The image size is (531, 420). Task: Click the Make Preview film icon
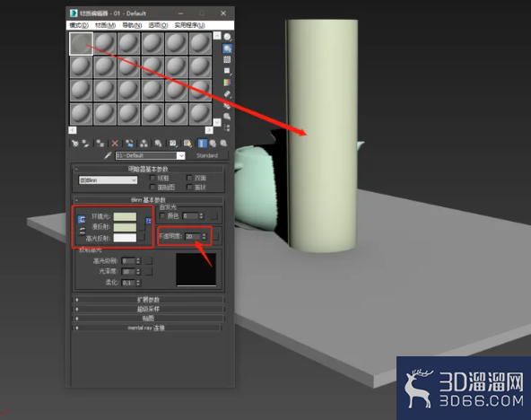point(227,94)
